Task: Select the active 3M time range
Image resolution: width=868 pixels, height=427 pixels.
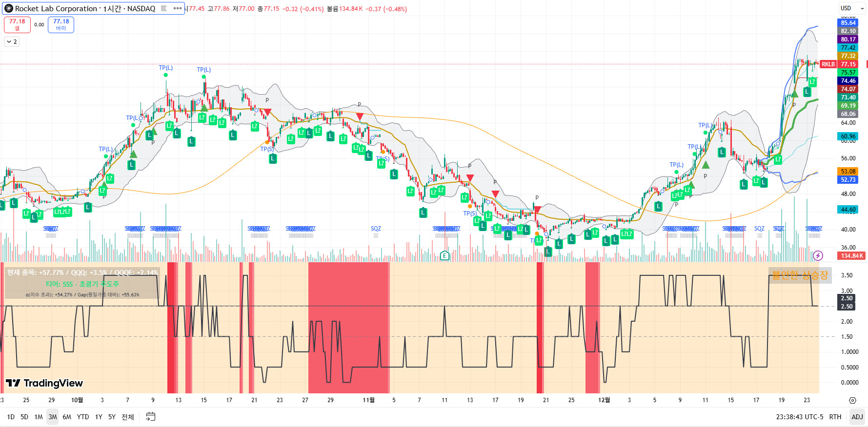Action: click(53, 417)
